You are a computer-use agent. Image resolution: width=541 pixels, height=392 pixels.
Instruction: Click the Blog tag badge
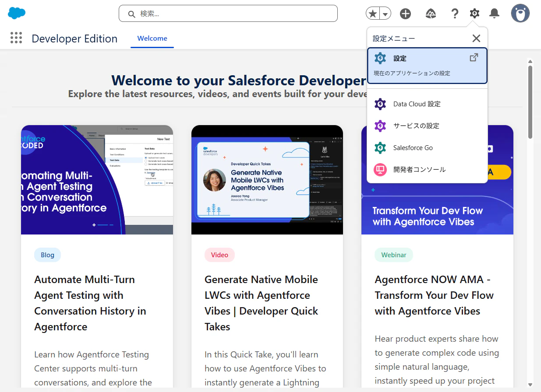click(x=47, y=255)
